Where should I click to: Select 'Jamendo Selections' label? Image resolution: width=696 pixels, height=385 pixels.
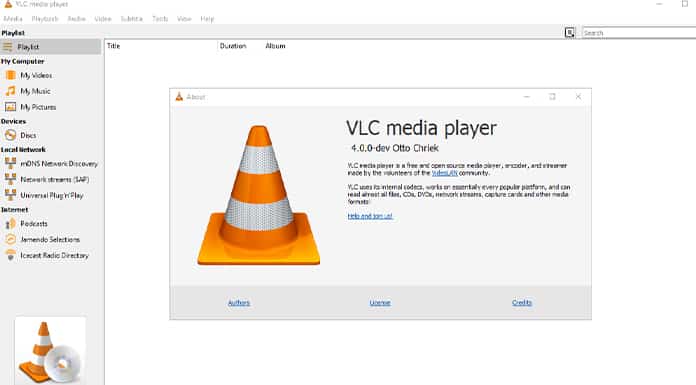(50, 239)
